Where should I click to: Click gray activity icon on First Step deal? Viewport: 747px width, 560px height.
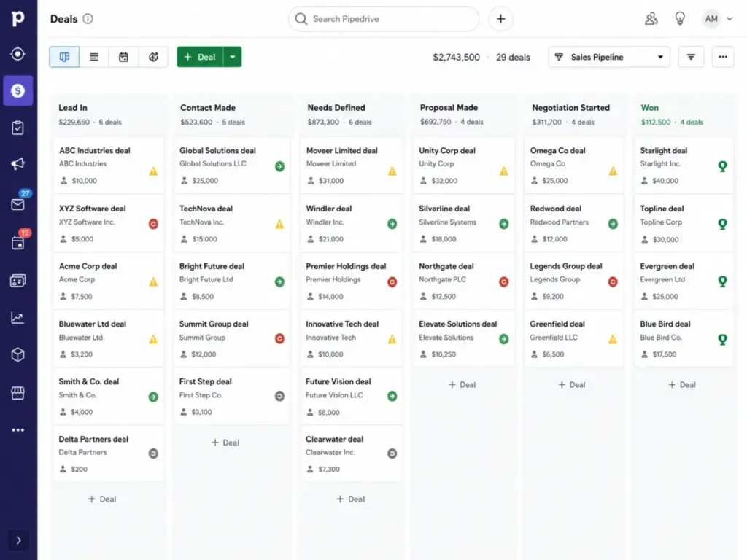tap(279, 396)
